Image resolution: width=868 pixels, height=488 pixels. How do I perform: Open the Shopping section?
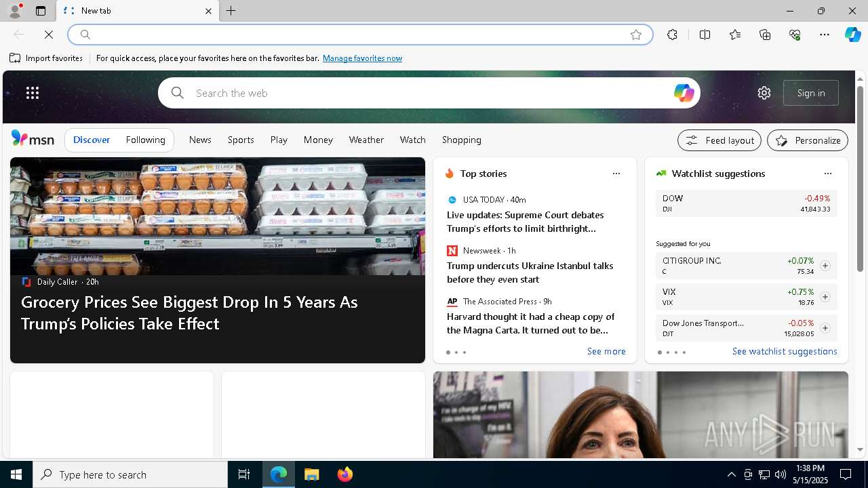[x=462, y=140]
